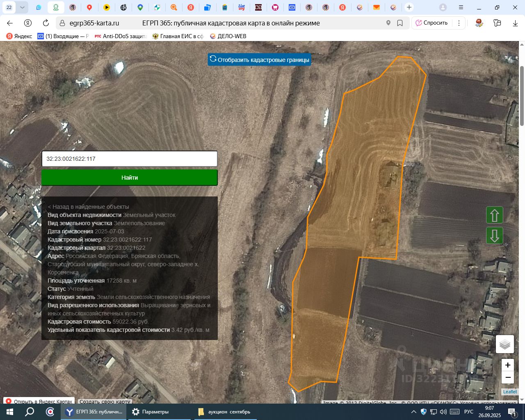Click the green up arrow on the map
The height and width of the screenshot is (420, 525).
tap(495, 215)
